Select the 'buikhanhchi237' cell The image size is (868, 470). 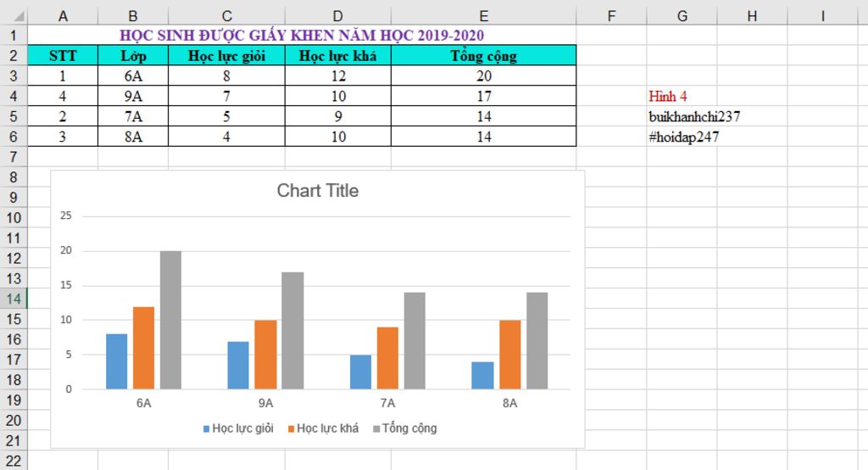point(682,116)
